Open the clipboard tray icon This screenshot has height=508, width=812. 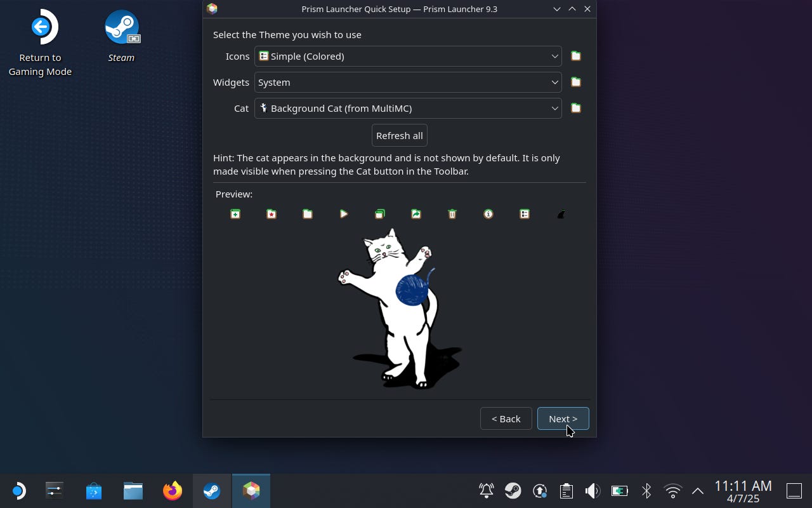[566, 491]
